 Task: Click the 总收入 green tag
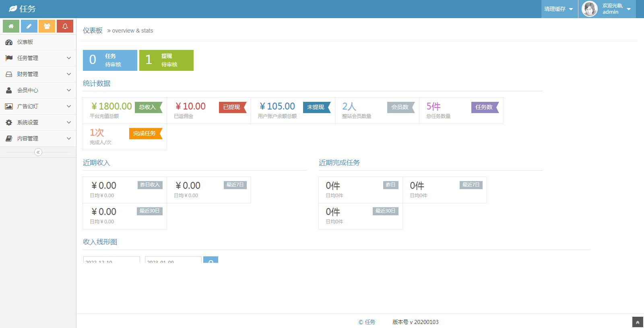(x=149, y=107)
